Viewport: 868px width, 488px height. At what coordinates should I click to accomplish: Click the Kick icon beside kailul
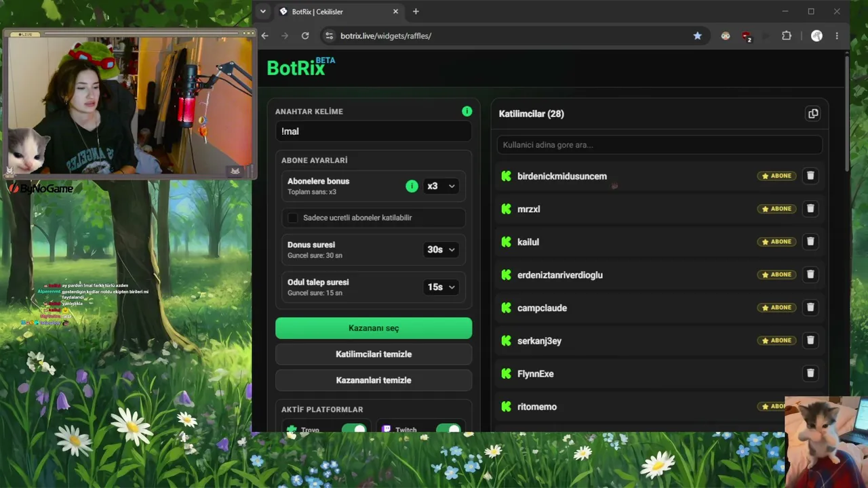click(506, 242)
